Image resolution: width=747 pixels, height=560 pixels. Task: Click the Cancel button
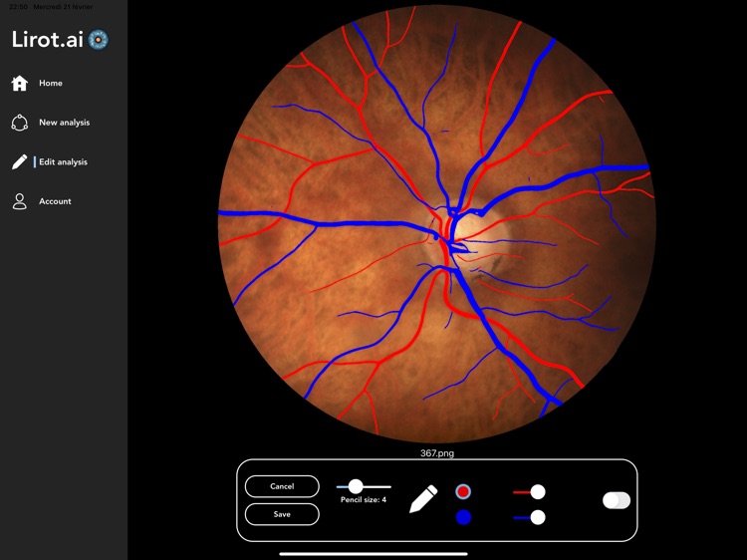point(282,486)
